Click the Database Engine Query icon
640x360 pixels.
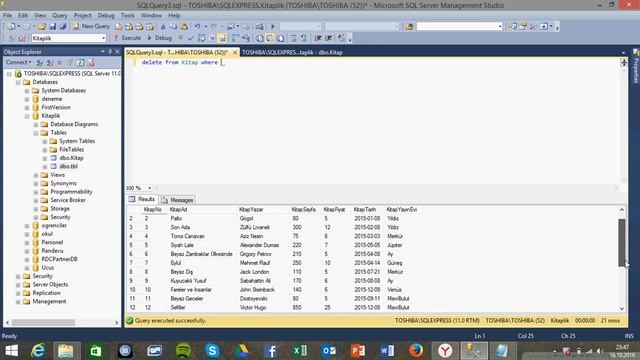[118, 27]
